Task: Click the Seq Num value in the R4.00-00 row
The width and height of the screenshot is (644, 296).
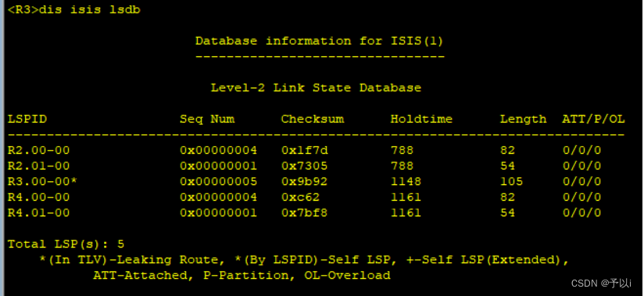Action: 219,198
